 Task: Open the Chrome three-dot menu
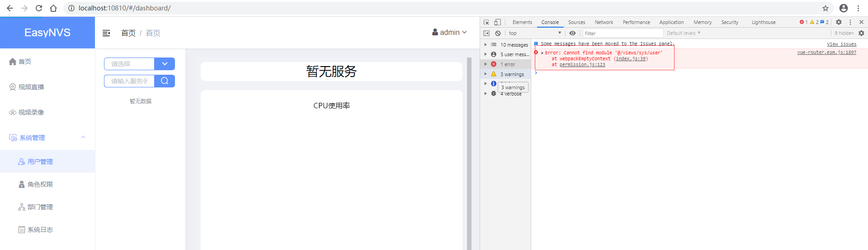(858, 8)
